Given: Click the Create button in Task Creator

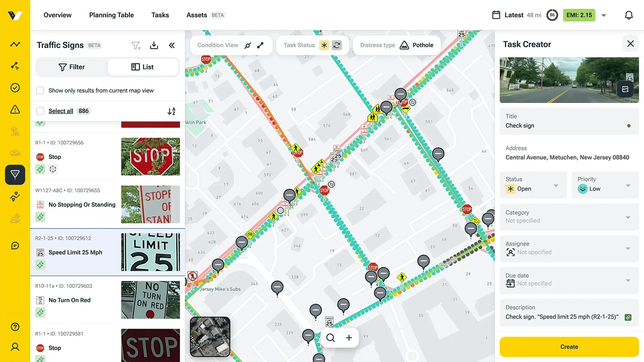Looking at the screenshot, I should tap(569, 347).
